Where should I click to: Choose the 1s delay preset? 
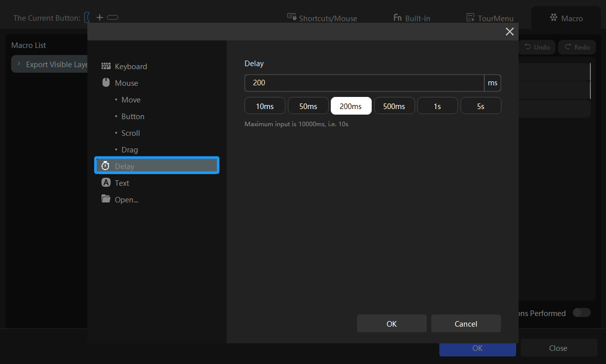coord(437,106)
